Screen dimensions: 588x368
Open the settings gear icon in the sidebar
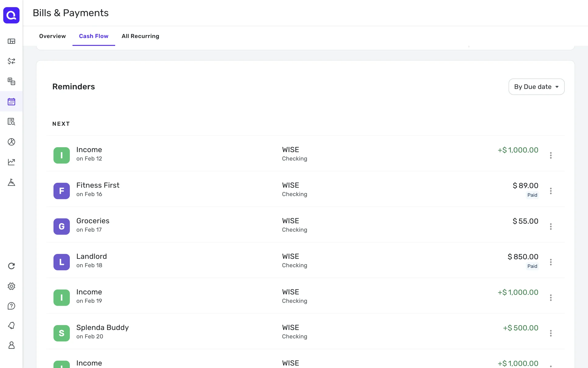11,286
